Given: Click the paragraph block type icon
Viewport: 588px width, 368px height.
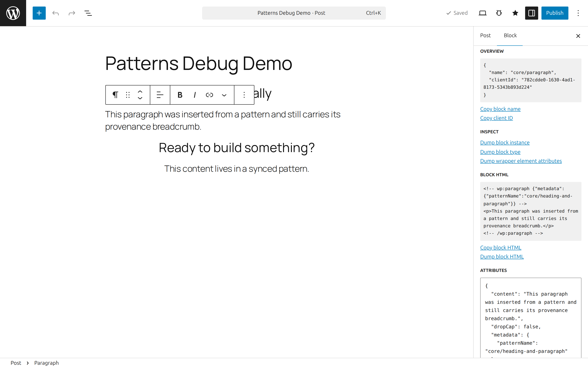Looking at the screenshot, I should [115, 95].
